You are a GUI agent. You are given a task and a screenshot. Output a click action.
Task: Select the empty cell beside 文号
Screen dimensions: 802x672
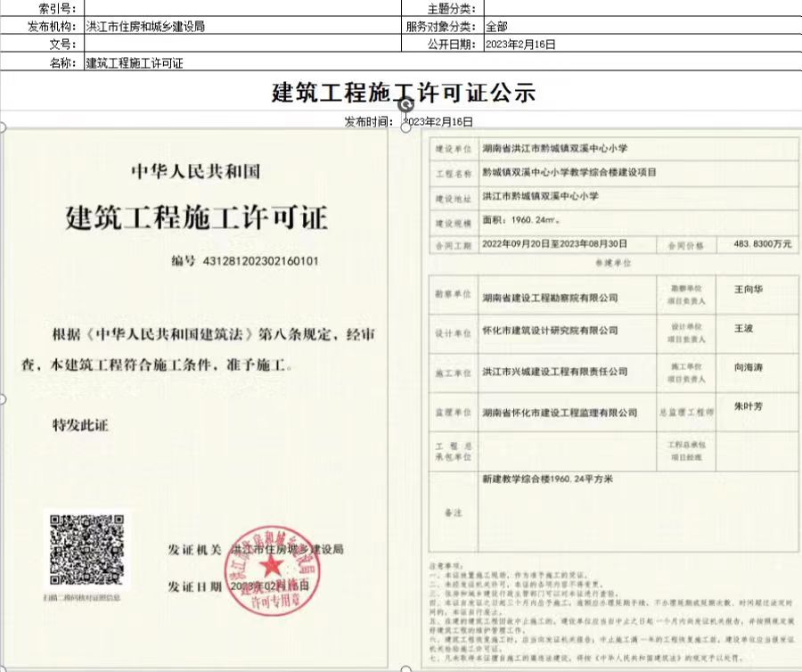[243, 44]
